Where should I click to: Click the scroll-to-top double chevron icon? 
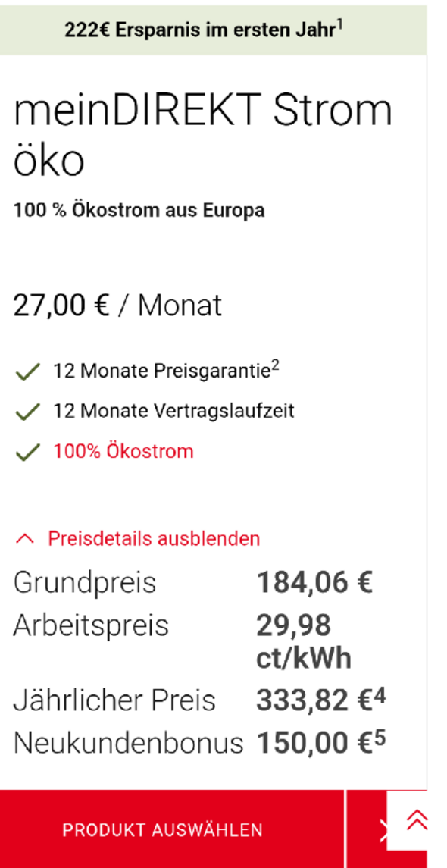coord(416,820)
